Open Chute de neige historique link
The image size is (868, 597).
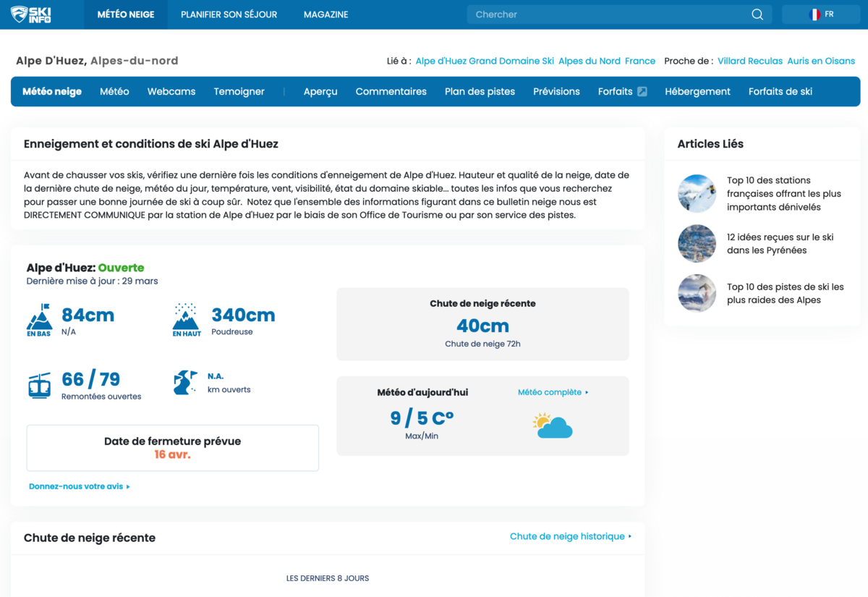tap(571, 536)
